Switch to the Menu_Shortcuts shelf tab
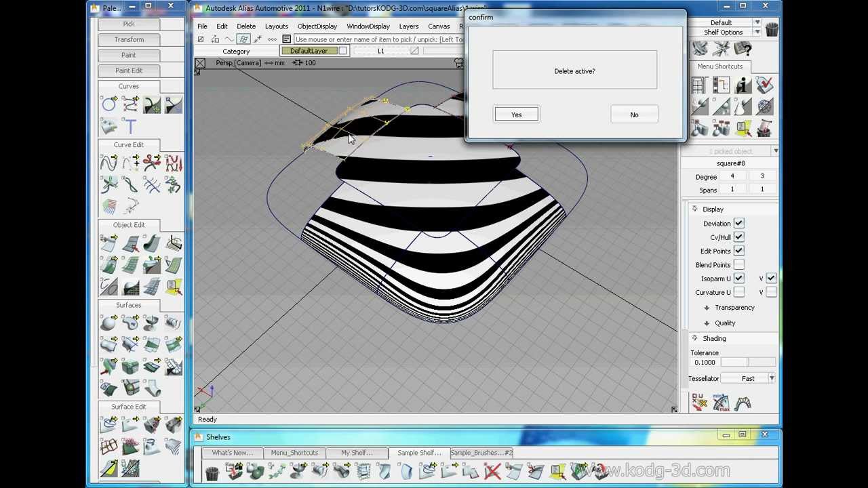Image resolution: width=868 pixels, height=488 pixels. point(294,453)
